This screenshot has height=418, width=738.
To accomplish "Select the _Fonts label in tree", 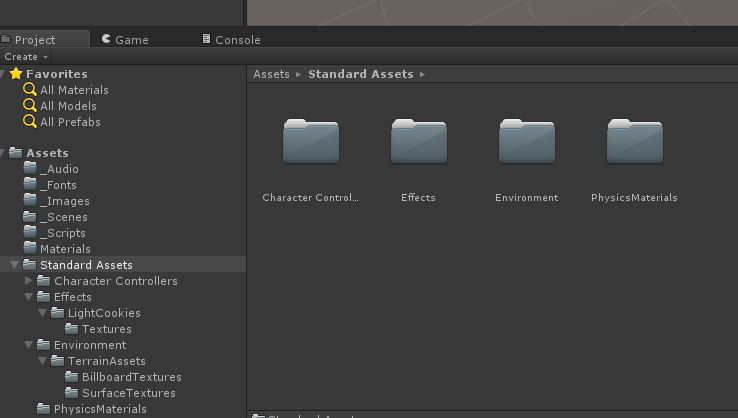I will [x=58, y=185].
